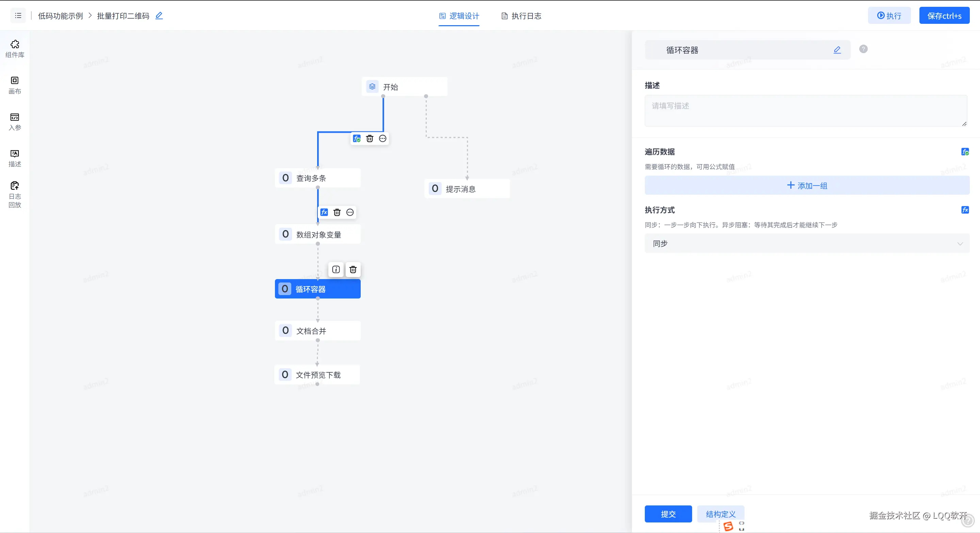Click the info icon above 循环容器 node
The width and height of the screenshot is (980, 533).
click(336, 269)
